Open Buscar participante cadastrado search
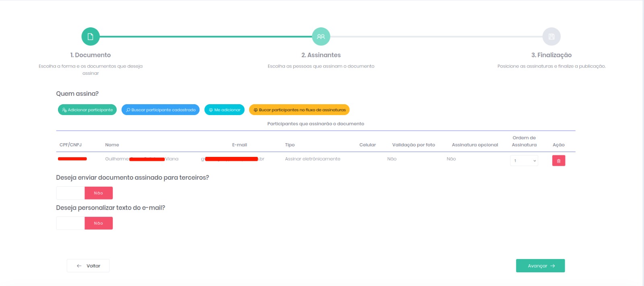Viewport: 644px width, 286px height. pos(160,110)
